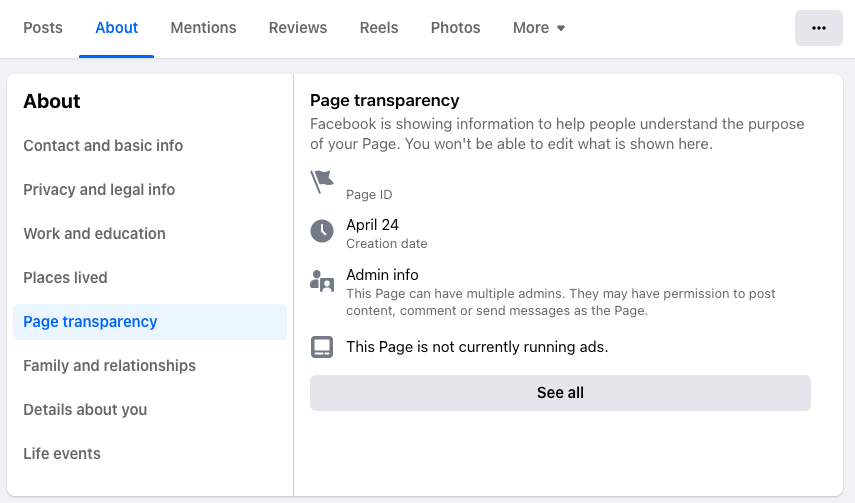The image size is (855, 503).
Task: Open Life events section
Action: click(62, 454)
